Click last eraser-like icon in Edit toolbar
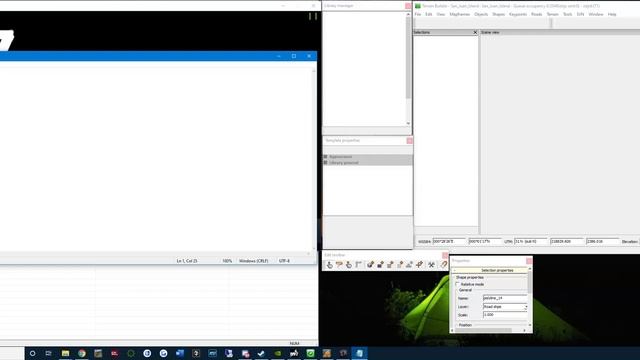Viewport: 640px width, 360px height. click(443, 265)
